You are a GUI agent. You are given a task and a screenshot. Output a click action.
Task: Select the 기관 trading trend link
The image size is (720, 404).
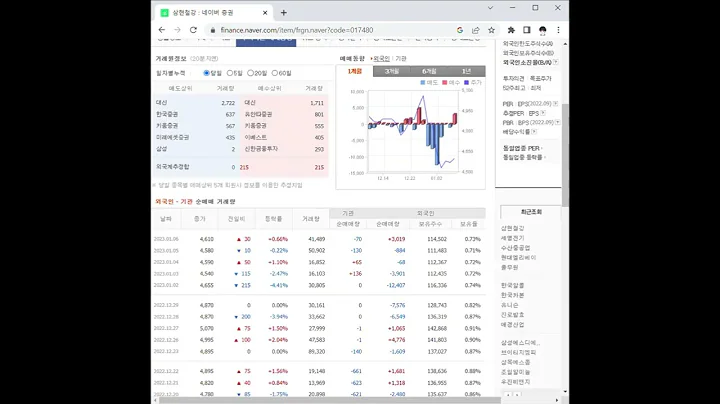(401, 59)
